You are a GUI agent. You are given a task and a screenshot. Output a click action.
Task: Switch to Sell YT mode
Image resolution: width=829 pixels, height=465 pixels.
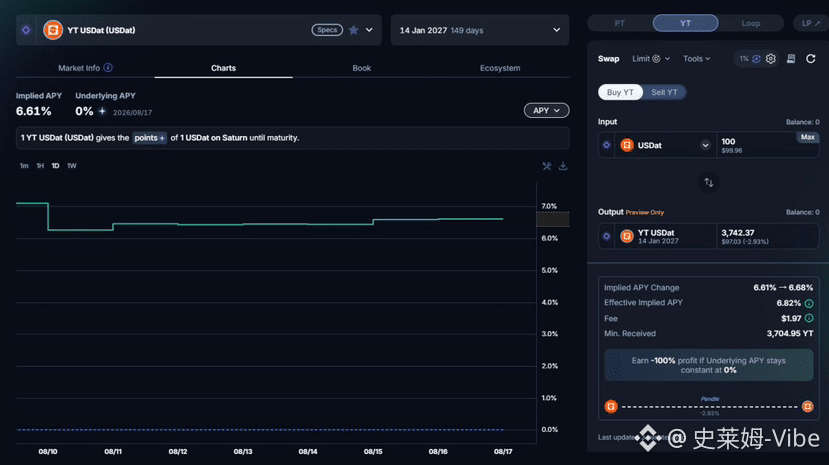664,92
